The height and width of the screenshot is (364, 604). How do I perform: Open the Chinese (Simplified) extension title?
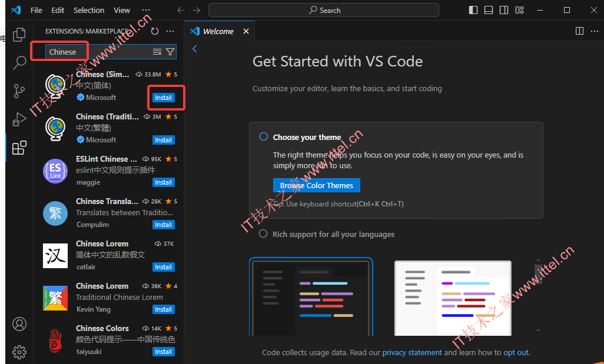102,74
